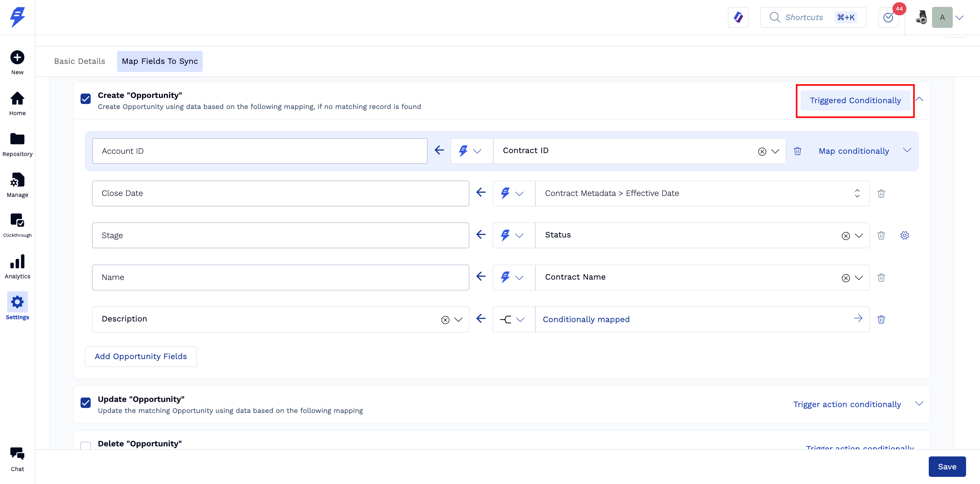Click the Analytics bar chart icon

(x=17, y=262)
